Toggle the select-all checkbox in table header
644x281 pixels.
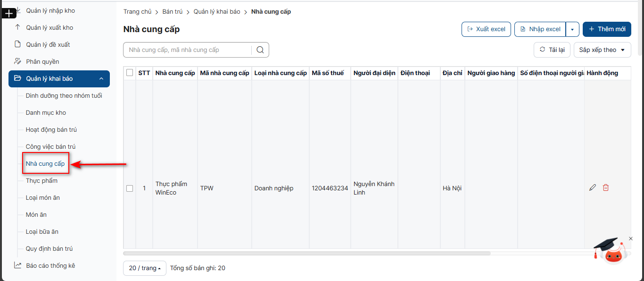[x=130, y=73]
